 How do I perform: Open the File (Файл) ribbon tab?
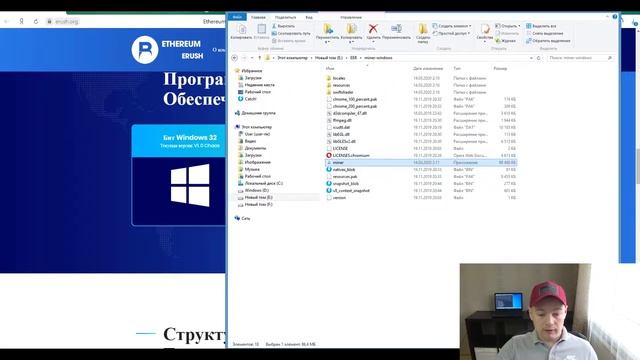[237, 17]
